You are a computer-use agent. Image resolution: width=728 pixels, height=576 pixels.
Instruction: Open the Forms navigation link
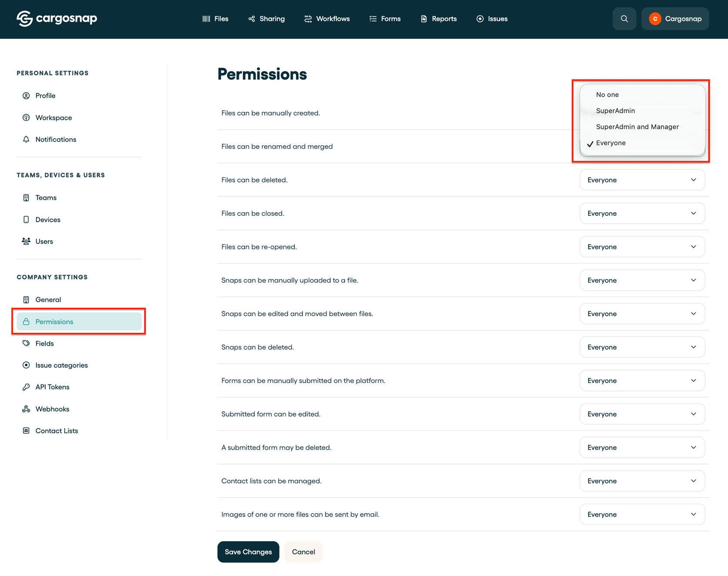pyautogui.click(x=385, y=19)
